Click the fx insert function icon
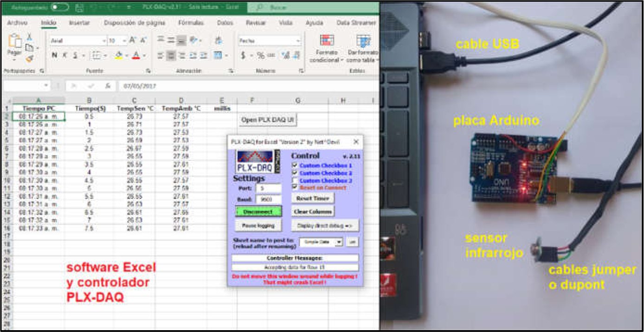Viewport: 644px width, 332px height. [x=107, y=86]
